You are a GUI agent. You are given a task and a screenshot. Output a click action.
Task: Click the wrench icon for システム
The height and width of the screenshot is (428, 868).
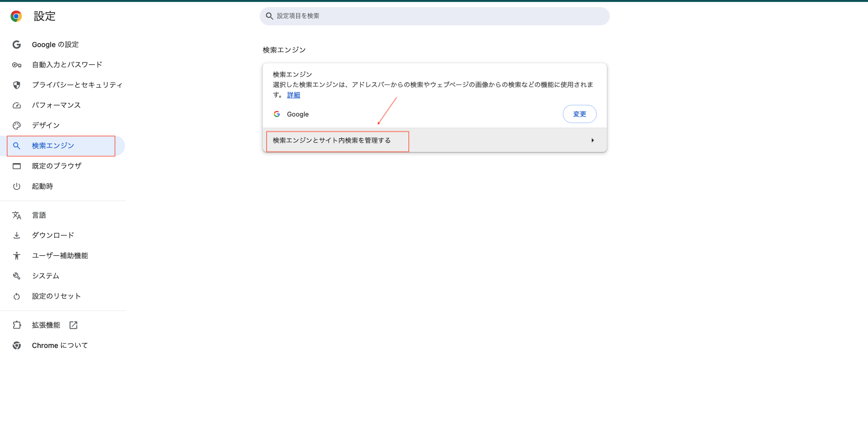(17, 276)
